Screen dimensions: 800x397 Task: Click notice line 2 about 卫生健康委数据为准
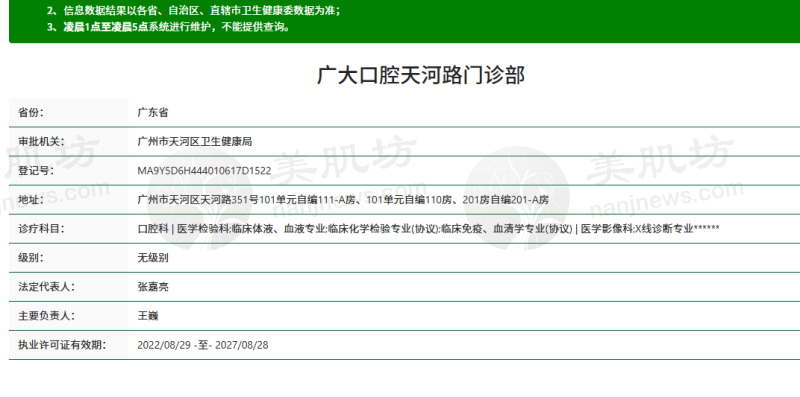(x=193, y=11)
